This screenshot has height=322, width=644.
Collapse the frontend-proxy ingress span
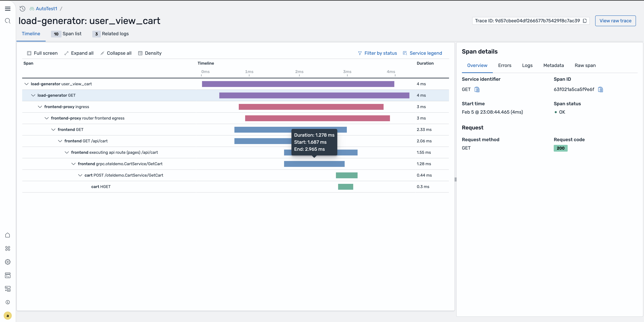click(x=40, y=107)
